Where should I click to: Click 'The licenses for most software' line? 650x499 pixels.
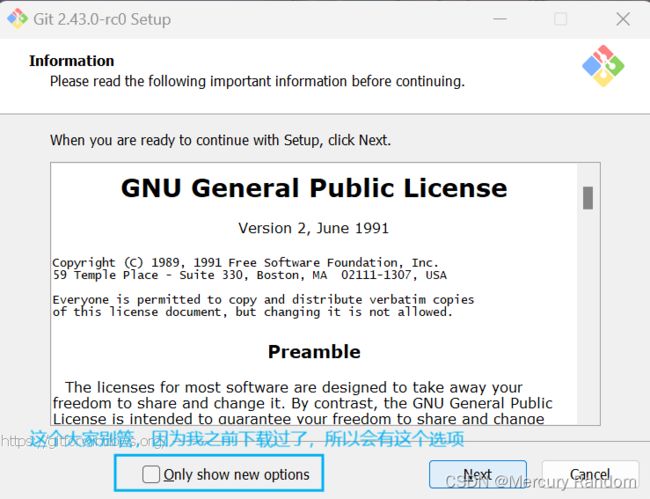293,388
